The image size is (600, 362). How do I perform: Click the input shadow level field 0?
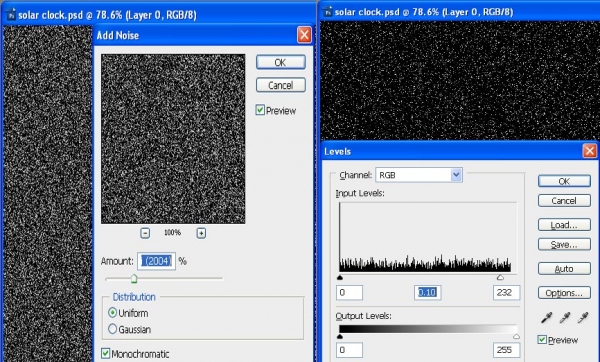[349, 293]
